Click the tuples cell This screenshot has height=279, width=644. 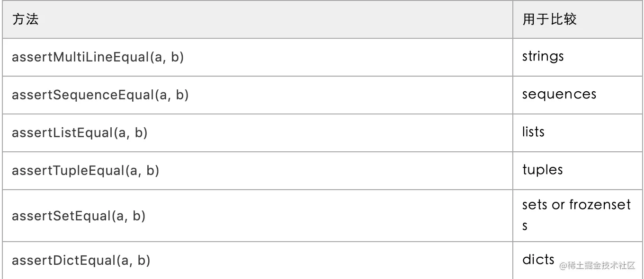point(578,171)
